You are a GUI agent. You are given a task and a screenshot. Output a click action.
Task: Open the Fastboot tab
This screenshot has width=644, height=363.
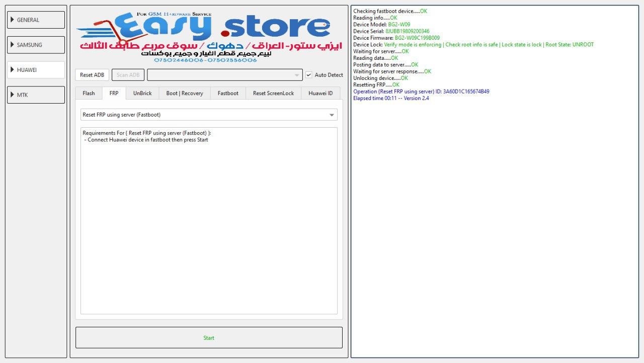(228, 93)
